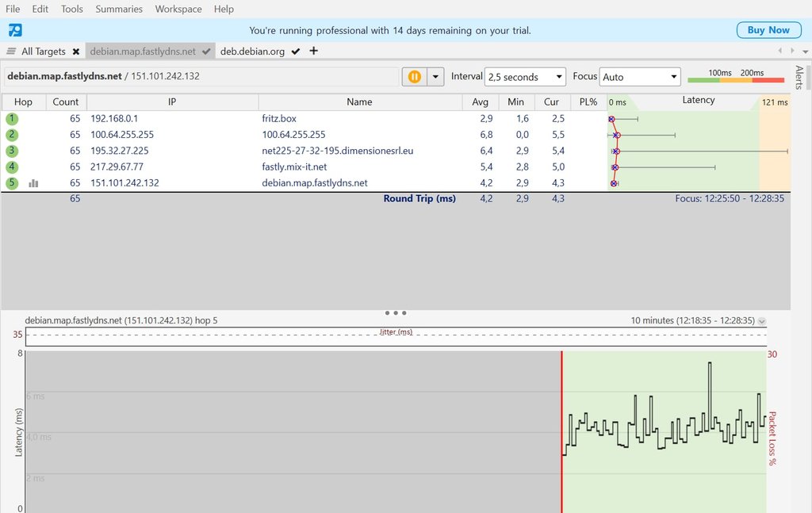Open the dropdown arrow beside pause button
The width and height of the screenshot is (812, 513).
coord(435,77)
